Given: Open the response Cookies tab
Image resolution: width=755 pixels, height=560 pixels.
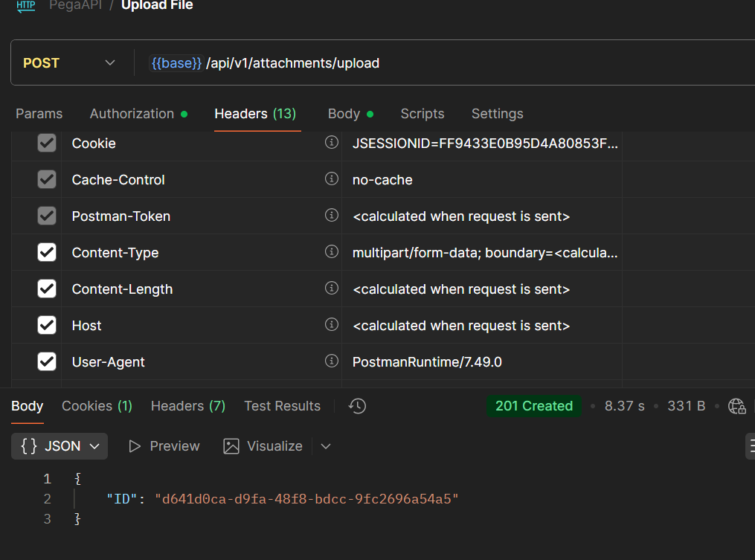Looking at the screenshot, I should [x=97, y=406].
